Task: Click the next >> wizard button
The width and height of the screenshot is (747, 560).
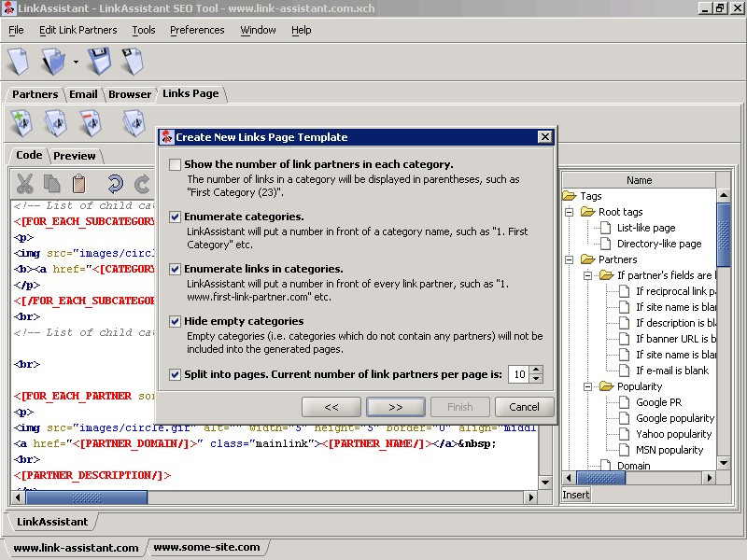Action: (x=395, y=407)
